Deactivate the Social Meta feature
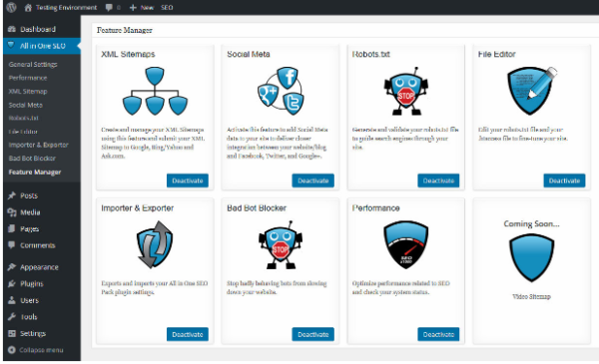This screenshot has height=364, width=599. coord(312,181)
